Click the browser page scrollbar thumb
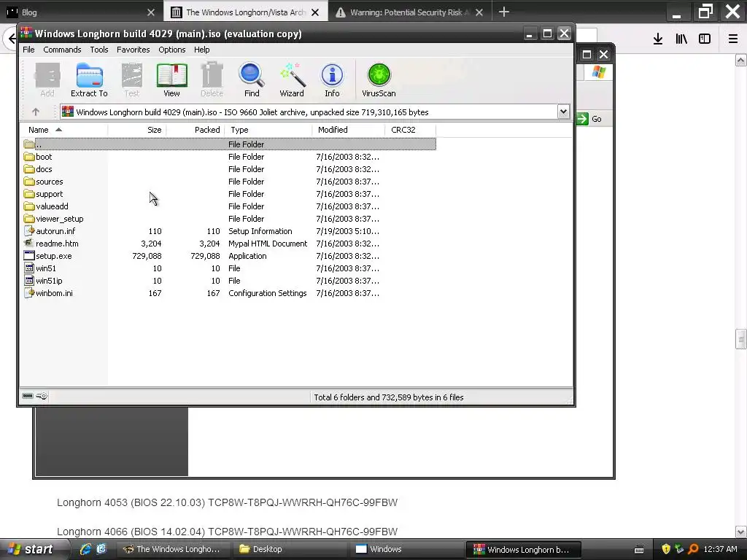This screenshot has width=747, height=560. pyautogui.click(x=740, y=340)
